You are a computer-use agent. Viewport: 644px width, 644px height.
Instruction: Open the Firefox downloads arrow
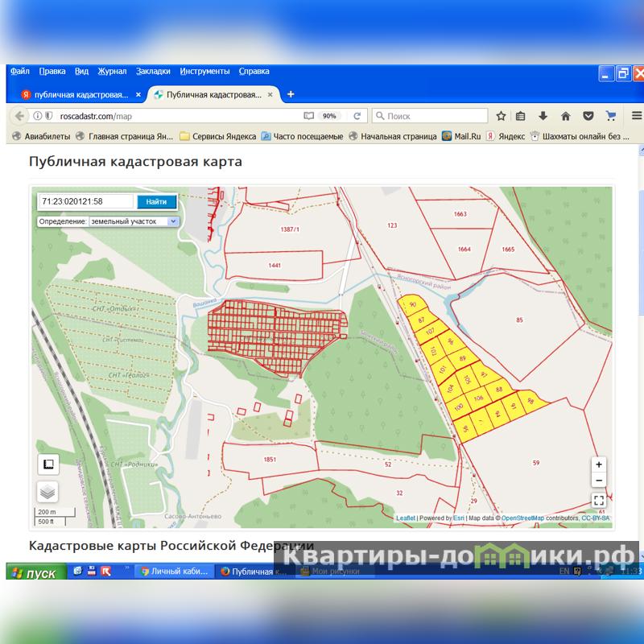tap(543, 116)
